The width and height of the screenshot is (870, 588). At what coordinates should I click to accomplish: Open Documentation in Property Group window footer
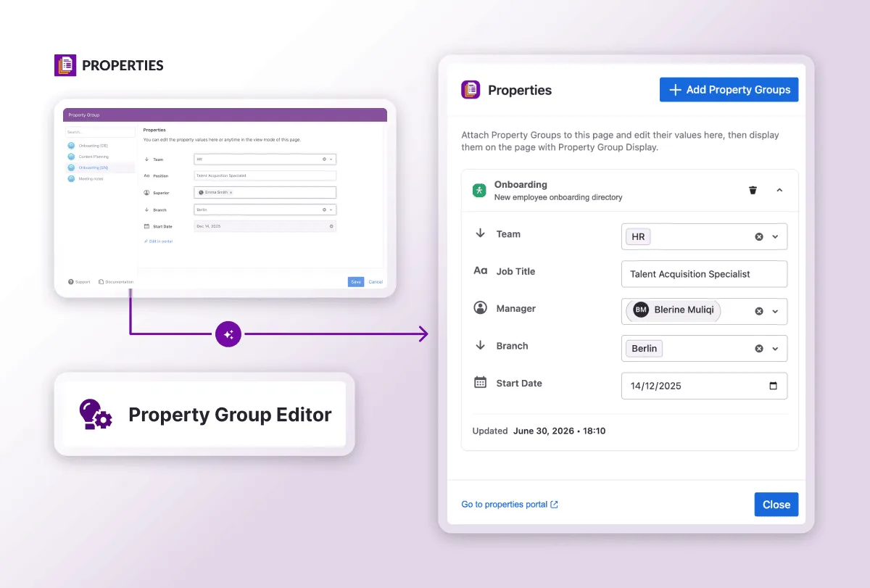116,281
